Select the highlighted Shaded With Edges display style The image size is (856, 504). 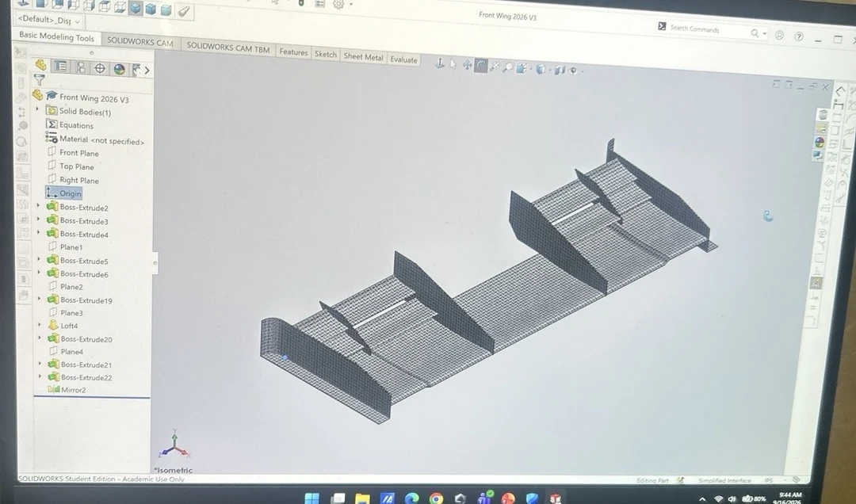tap(136, 8)
